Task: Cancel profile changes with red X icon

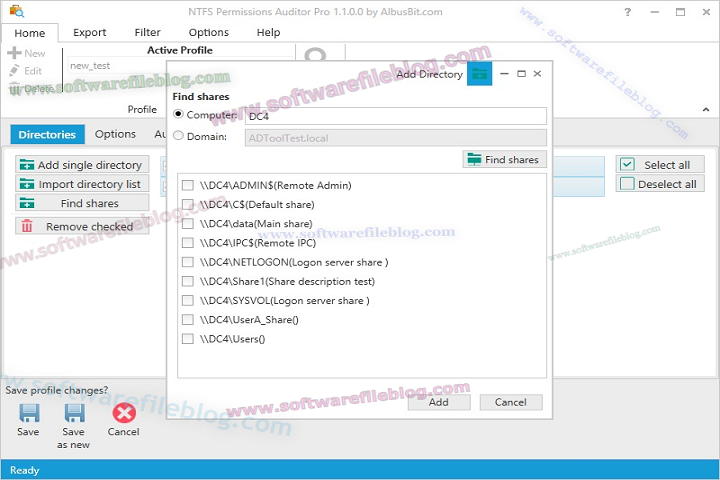Action: click(x=124, y=413)
